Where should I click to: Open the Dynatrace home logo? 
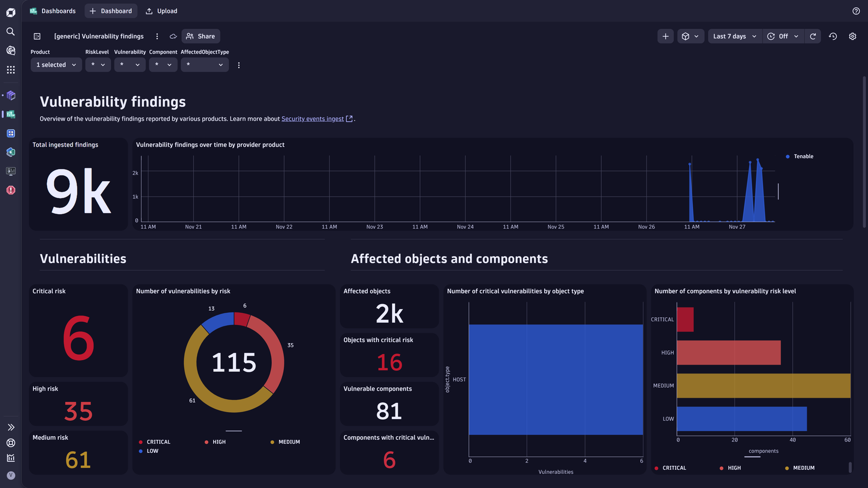10,12
